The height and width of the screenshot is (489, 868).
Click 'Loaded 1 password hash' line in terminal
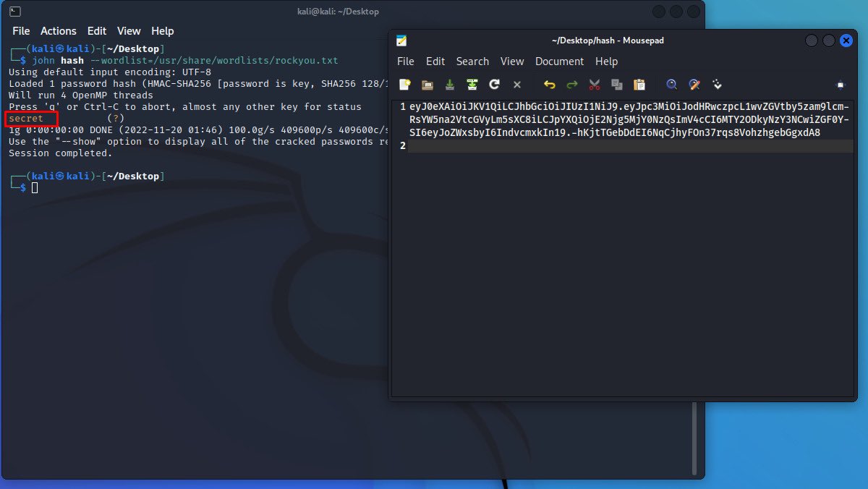(199, 84)
